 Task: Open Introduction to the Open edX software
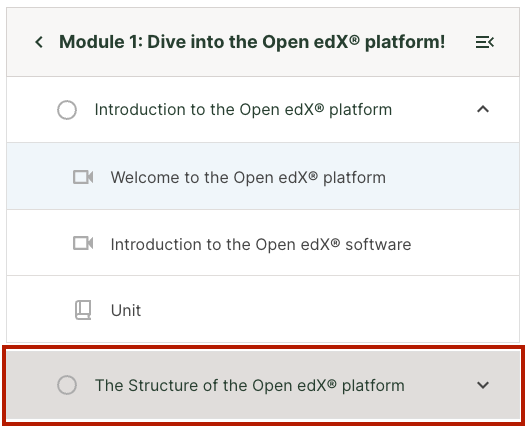pos(261,244)
